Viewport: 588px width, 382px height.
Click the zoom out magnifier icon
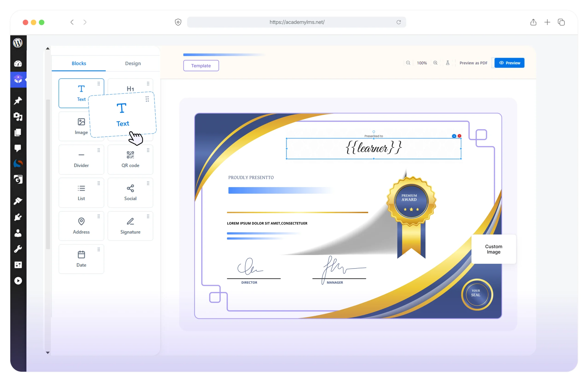[x=408, y=63]
